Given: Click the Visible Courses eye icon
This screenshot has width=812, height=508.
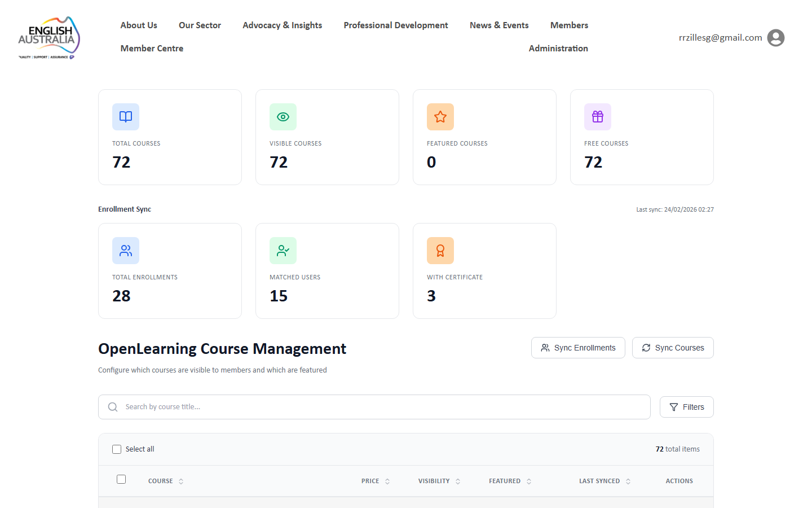Looking at the screenshot, I should 283,117.
